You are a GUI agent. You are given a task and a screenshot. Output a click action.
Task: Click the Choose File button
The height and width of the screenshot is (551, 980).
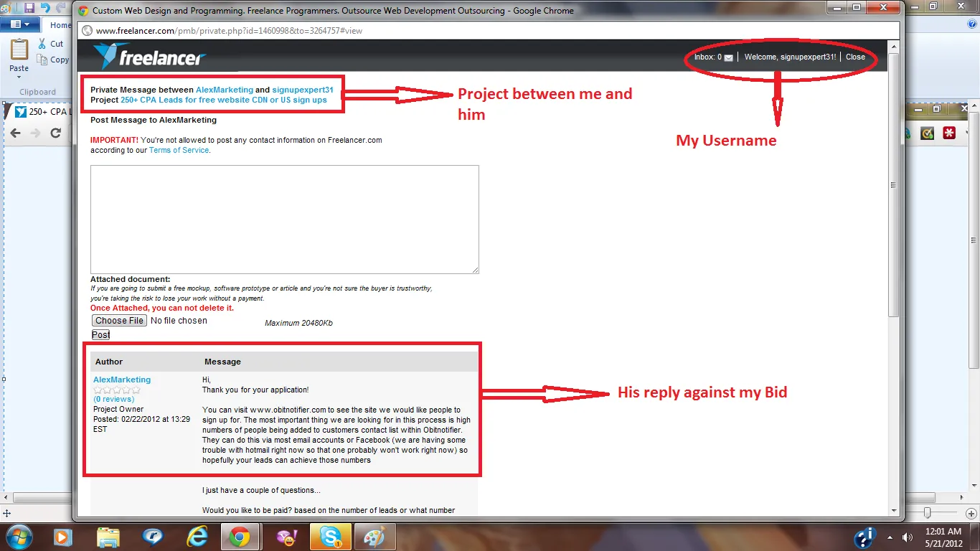[x=119, y=321]
